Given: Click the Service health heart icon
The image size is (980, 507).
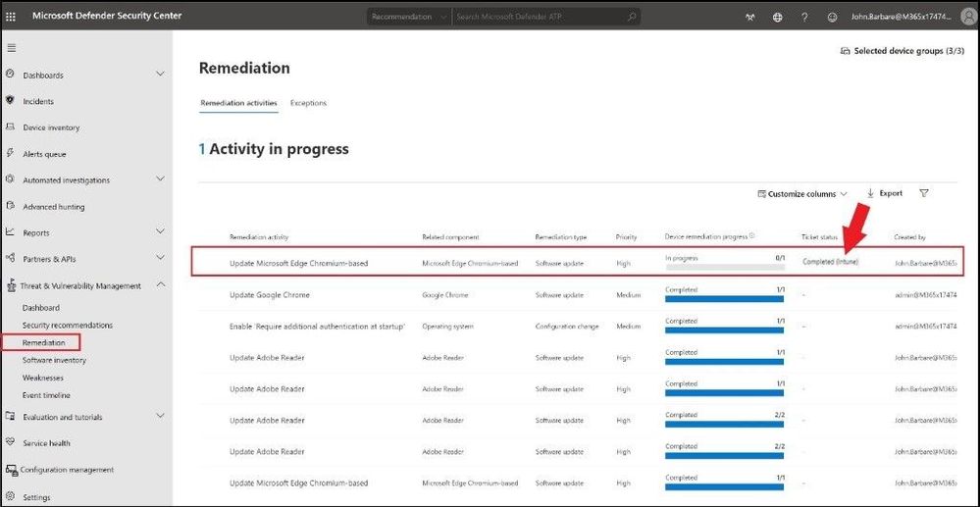Looking at the screenshot, I should [x=10, y=442].
